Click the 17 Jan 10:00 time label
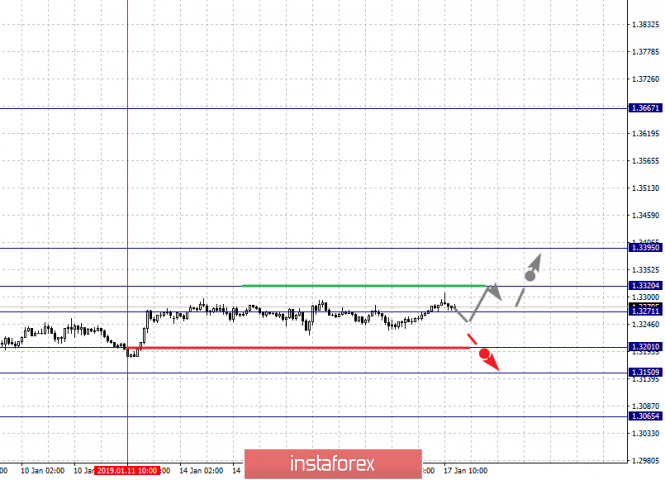665x480 pixels. (466, 471)
